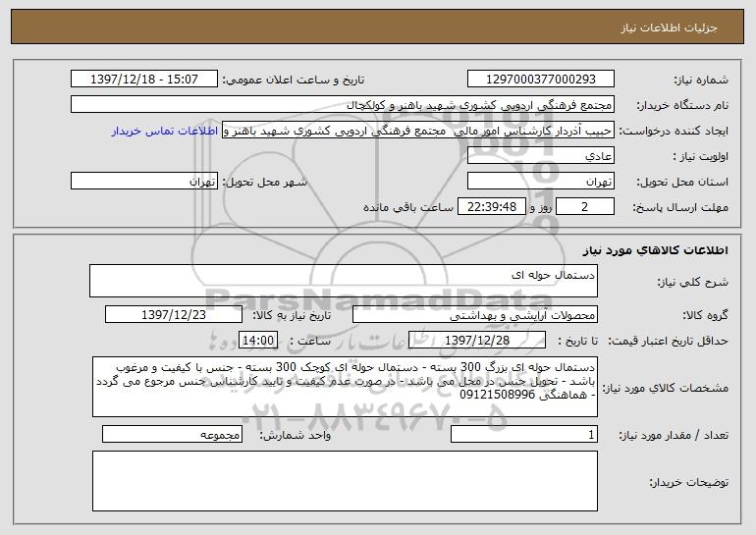The height and width of the screenshot is (535, 756).
Task: Click the label اولویت نیاز
Action: click(x=701, y=157)
